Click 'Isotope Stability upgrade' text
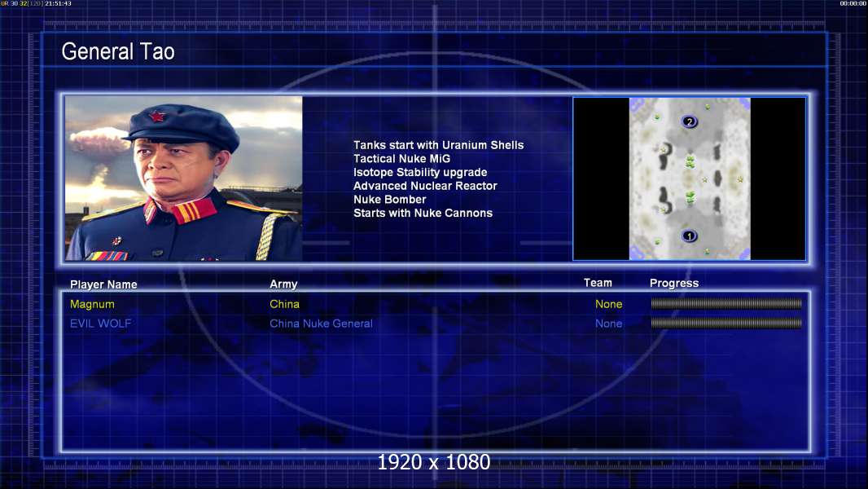 pyautogui.click(x=420, y=172)
